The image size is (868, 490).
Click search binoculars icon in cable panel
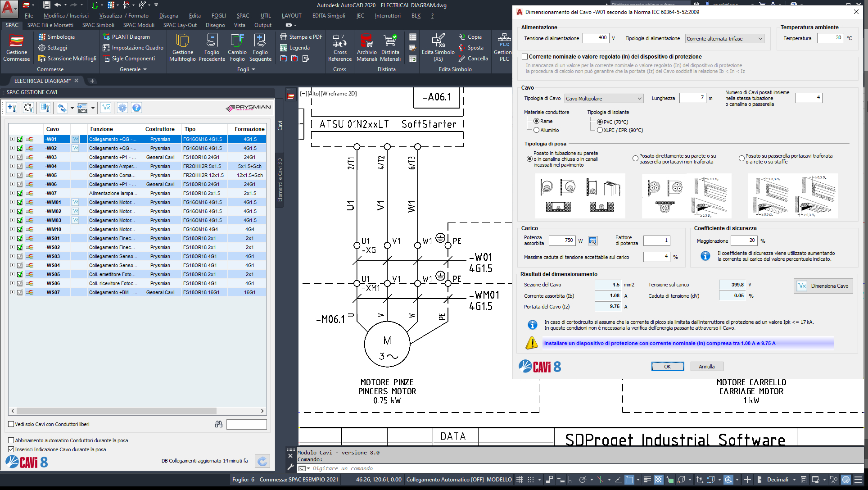pyautogui.click(x=219, y=424)
